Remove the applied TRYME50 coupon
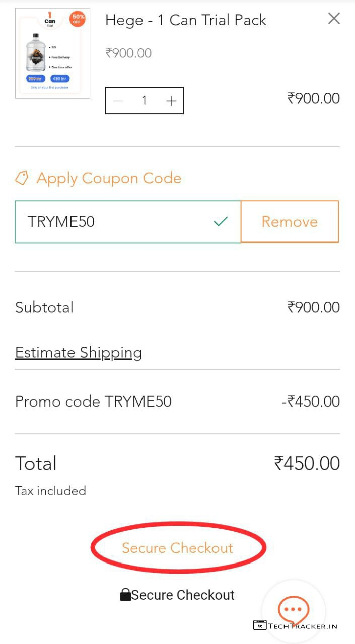 click(290, 222)
